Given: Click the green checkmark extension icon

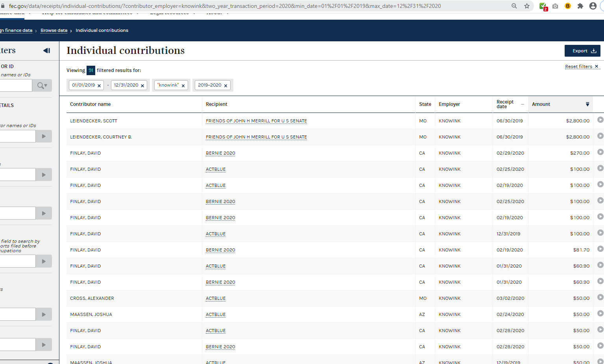Looking at the screenshot, I should (x=543, y=6).
